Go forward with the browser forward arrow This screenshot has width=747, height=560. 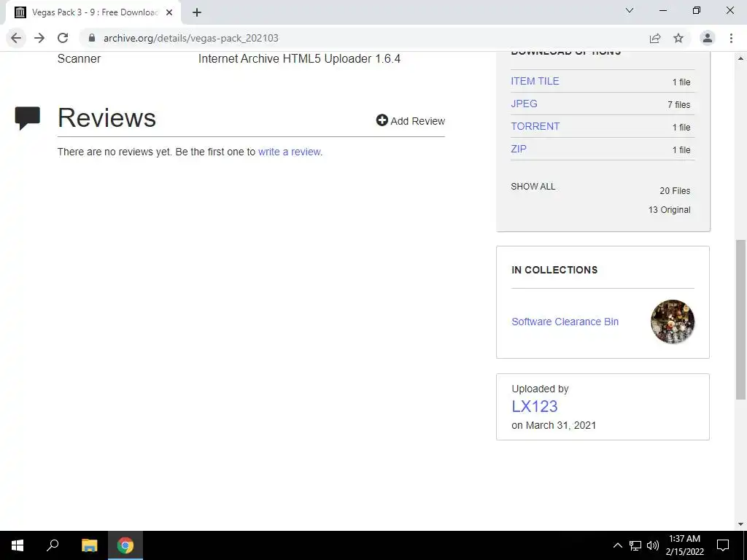[x=39, y=38]
